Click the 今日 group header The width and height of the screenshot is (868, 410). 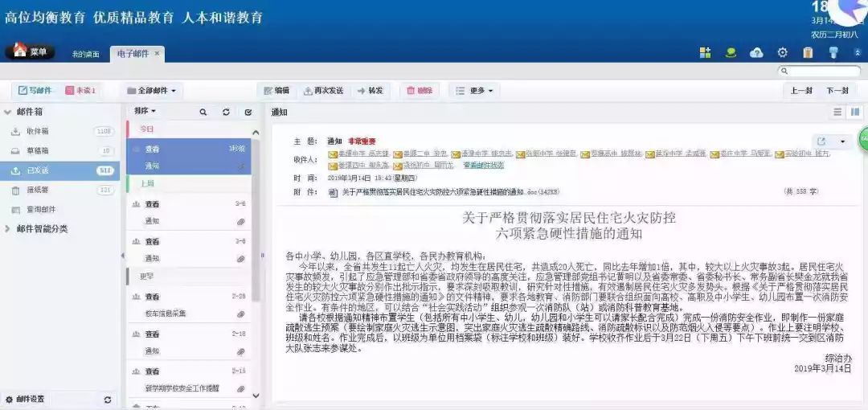(x=189, y=129)
